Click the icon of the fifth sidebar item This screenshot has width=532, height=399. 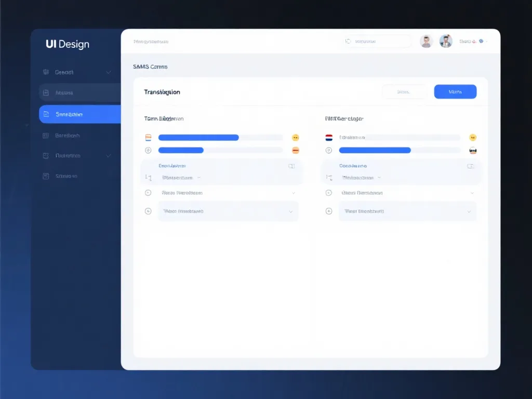46,156
